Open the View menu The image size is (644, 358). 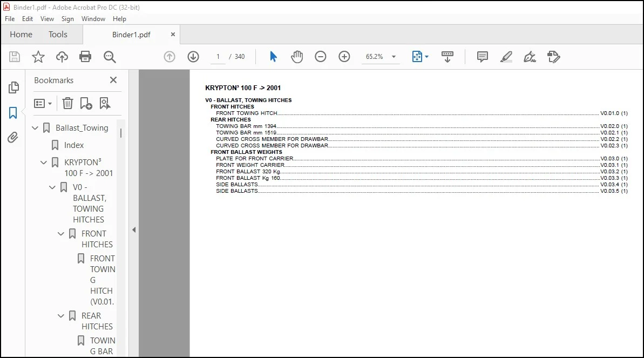[x=47, y=19]
